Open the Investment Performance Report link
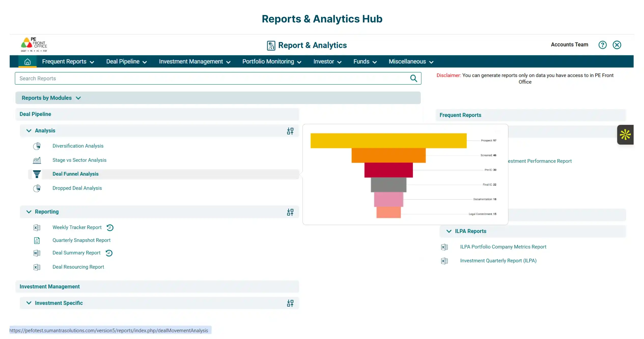 [540, 161]
